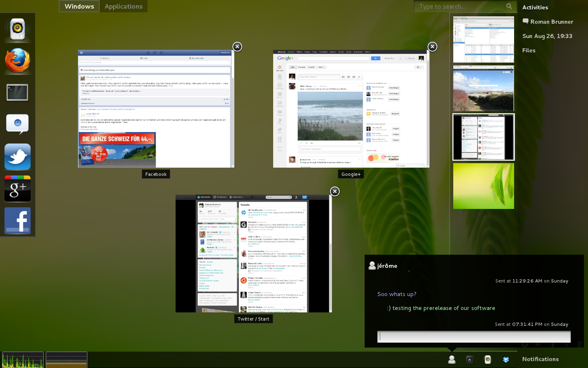
Task: Launch Rhythmbox from the dash
Action: pos(18,29)
